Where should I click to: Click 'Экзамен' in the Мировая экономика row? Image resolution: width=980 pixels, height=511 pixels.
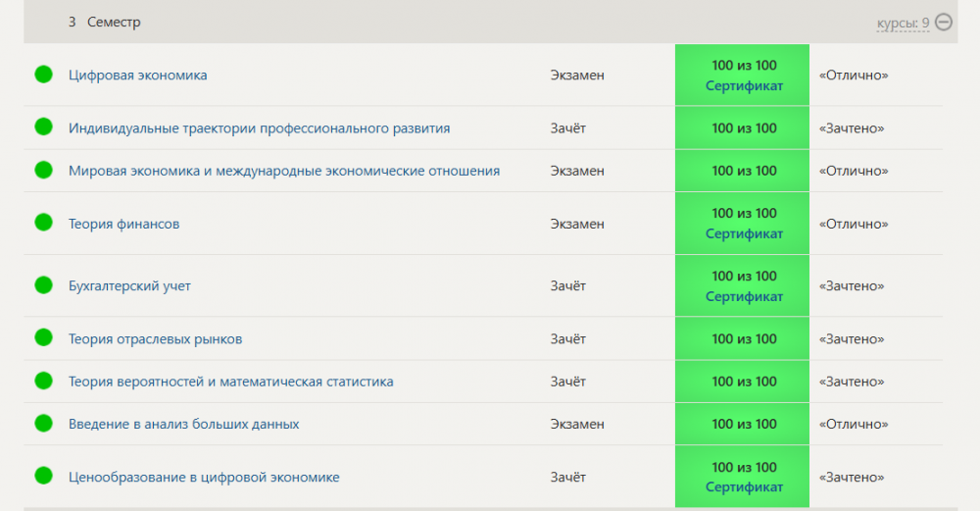coord(577,171)
